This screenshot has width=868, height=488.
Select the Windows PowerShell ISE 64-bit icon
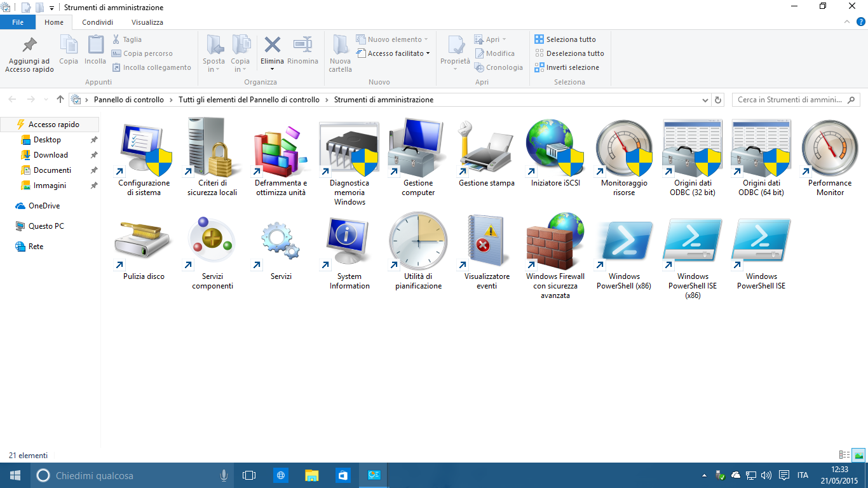[761, 243]
